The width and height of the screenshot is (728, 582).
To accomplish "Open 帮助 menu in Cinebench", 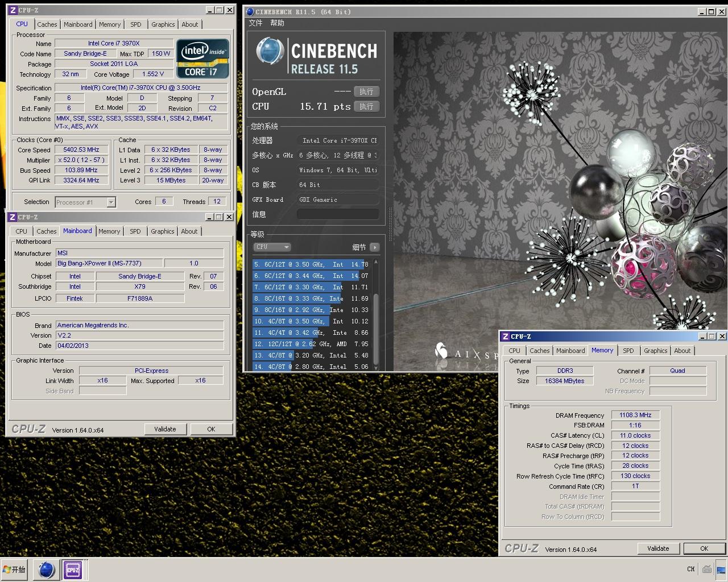I will [277, 23].
